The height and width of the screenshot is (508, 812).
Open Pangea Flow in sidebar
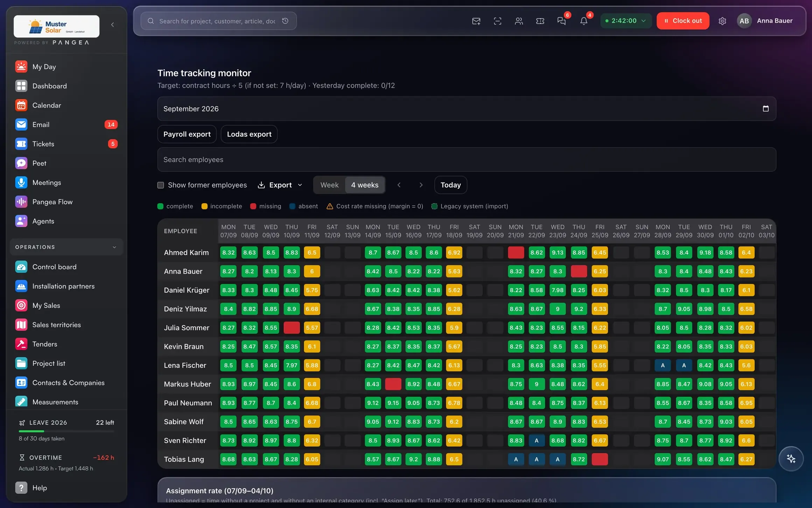[66, 202]
